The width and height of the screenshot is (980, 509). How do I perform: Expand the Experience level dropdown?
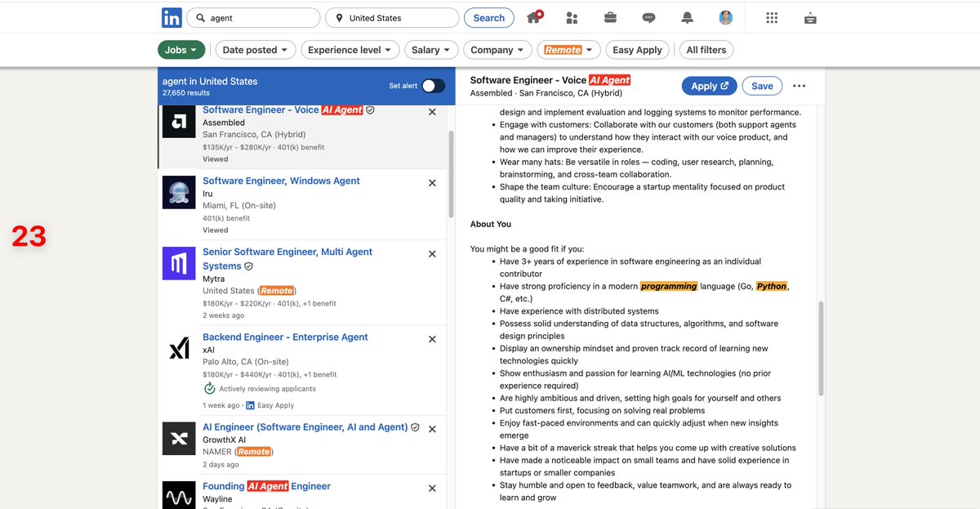click(x=350, y=50)
